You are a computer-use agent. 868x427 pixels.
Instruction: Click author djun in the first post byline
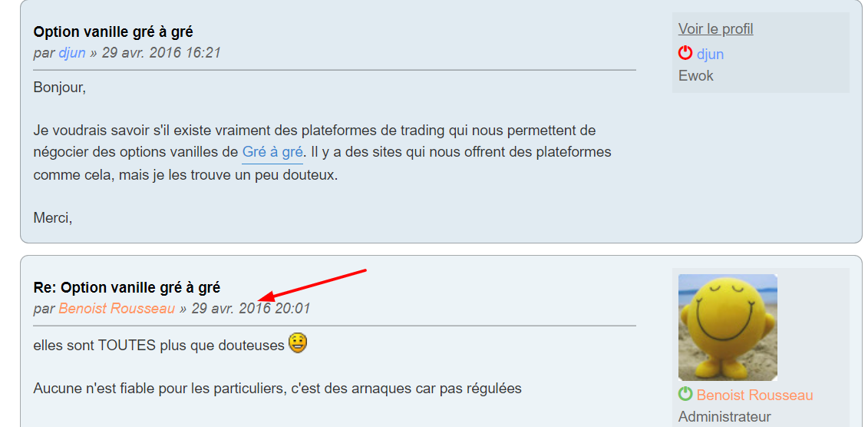coord(72,53)
